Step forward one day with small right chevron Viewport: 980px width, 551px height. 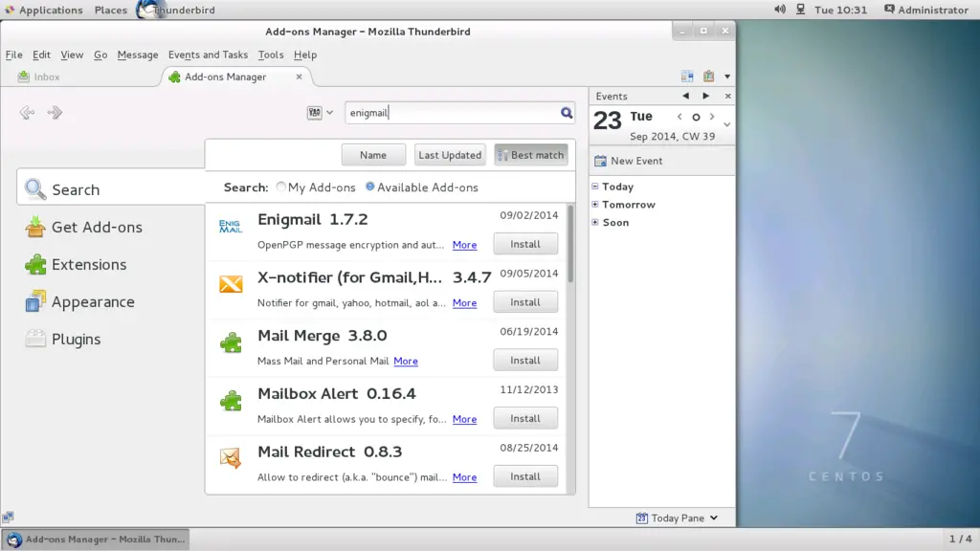click(x=712, y=117)
